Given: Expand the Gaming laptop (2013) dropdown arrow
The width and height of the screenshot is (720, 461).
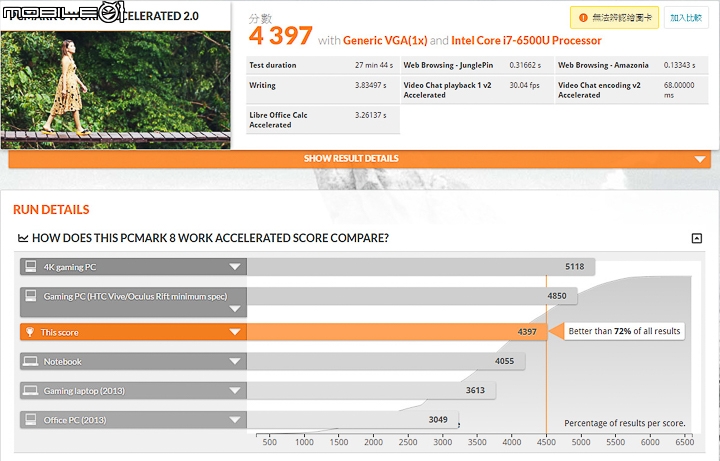Looking at the screenshot, I should pyautogui.click(x=235, y=391).
